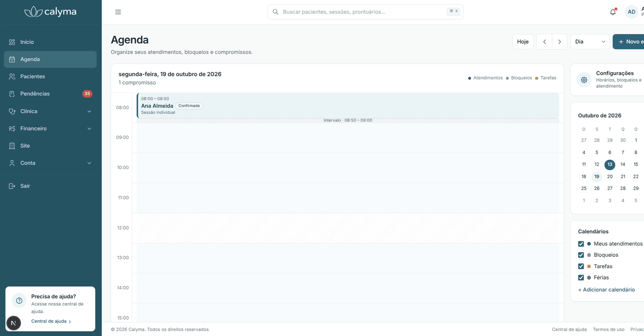Open the Dia view dropdown
644x336 pixels.
[x=590, y=42]
